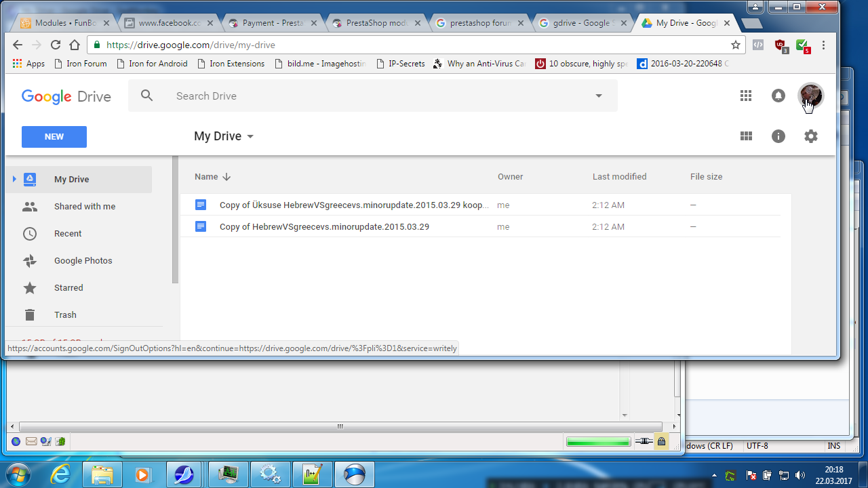Open the Drive settings gear
Image resolution: width=868 pixels, height=488 pixels.
coord(811,136)
